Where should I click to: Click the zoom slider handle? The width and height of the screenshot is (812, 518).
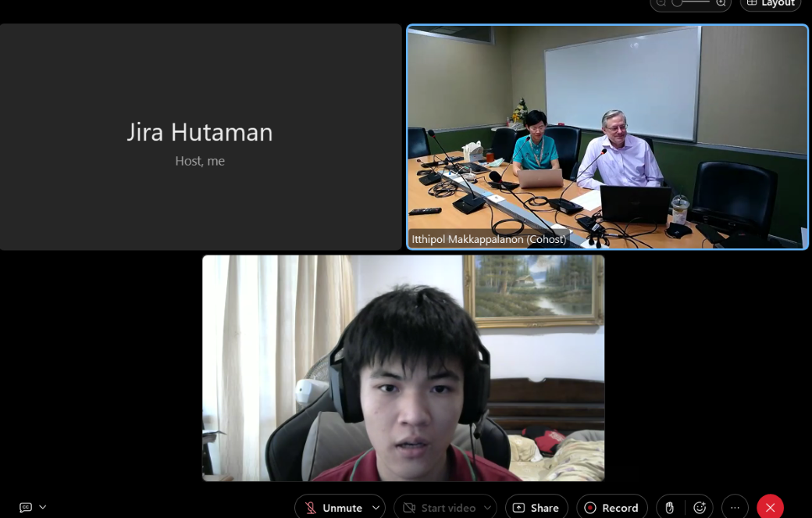tap(677, 3)
